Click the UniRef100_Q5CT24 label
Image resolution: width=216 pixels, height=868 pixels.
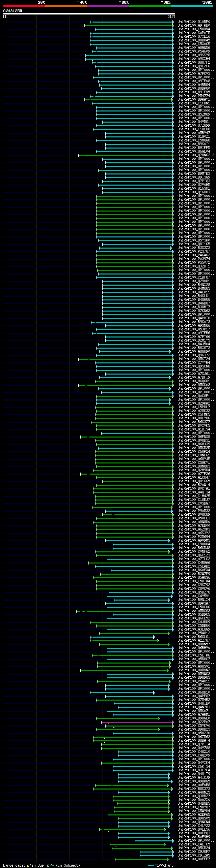point(194,359)
